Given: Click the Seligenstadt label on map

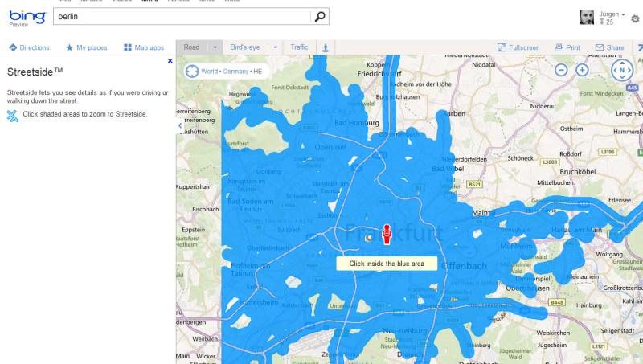Looking at the screenshot, I should pos(617,330).
